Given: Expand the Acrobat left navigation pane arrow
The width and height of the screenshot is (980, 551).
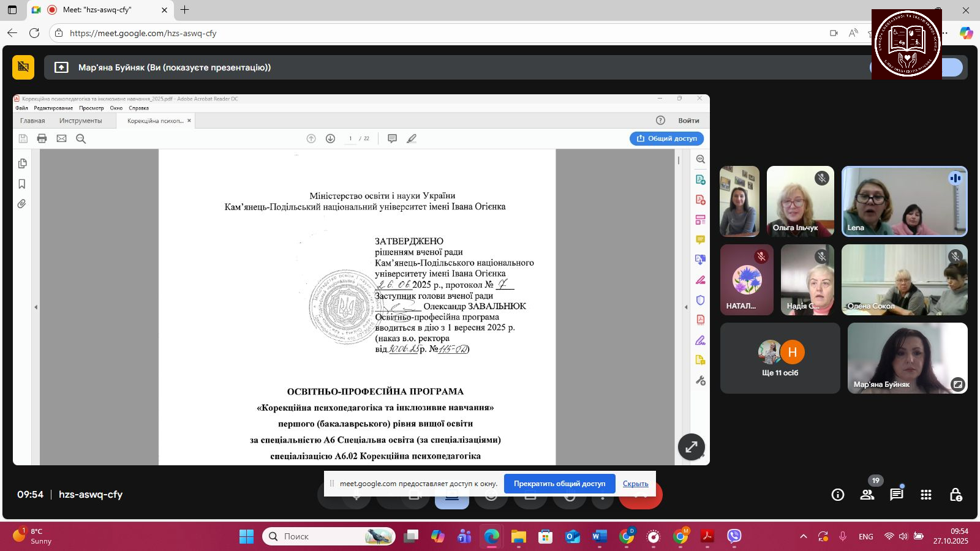Looking at the screenshot, I should (36, 307).
